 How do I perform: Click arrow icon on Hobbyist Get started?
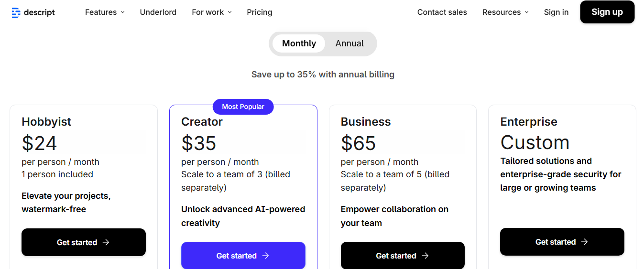(x=106, y=242)
